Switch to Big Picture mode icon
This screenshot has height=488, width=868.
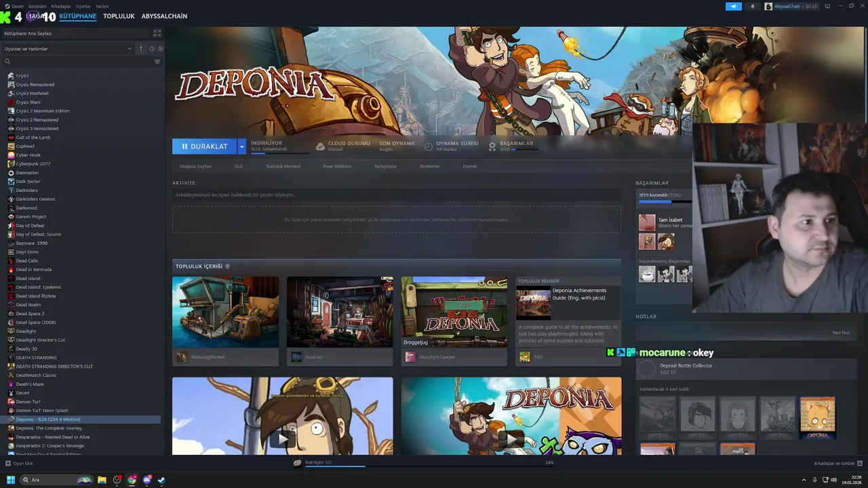tap(827, 6)
